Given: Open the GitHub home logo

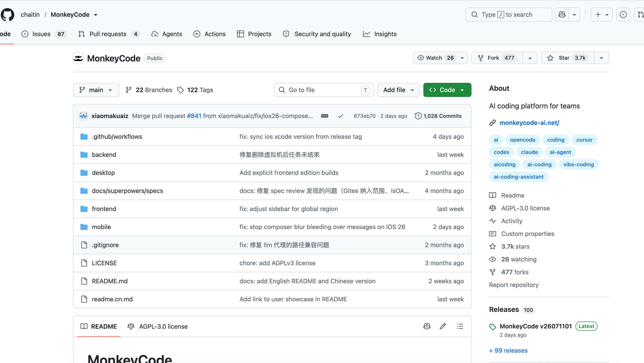Looking at the screenshot, I should coord(7,15).
